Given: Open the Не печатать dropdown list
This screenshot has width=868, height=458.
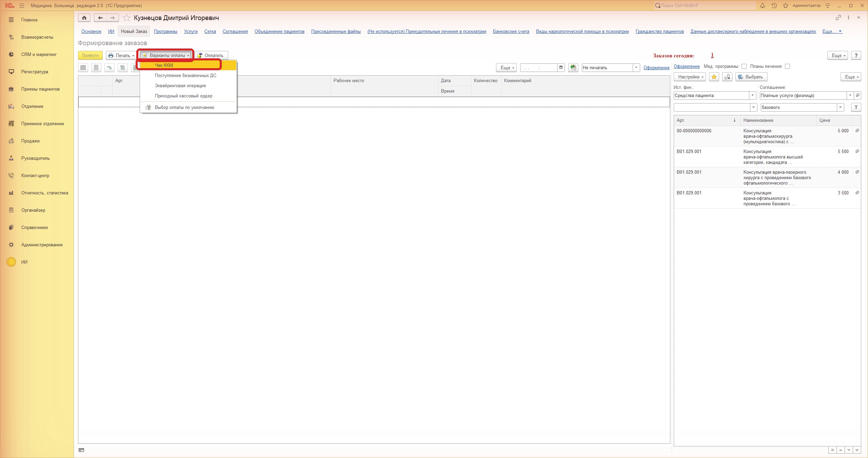Looking at the screenshot, I should tap(636, 68).
